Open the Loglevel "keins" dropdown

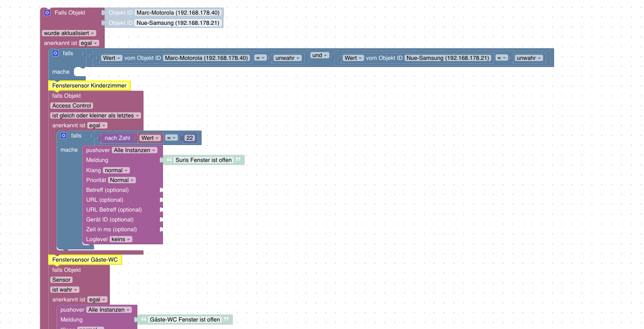click(x=121, y=239)
